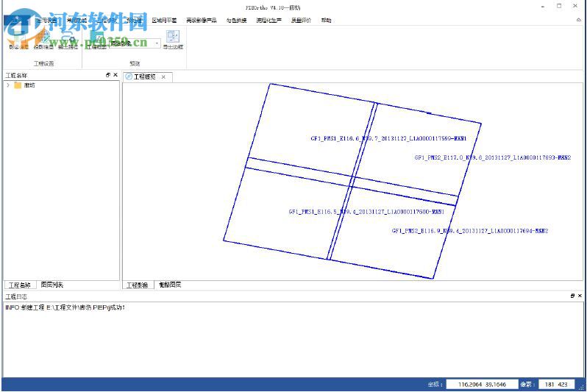Undock the 工程日志 log panel

click(572, 296)
